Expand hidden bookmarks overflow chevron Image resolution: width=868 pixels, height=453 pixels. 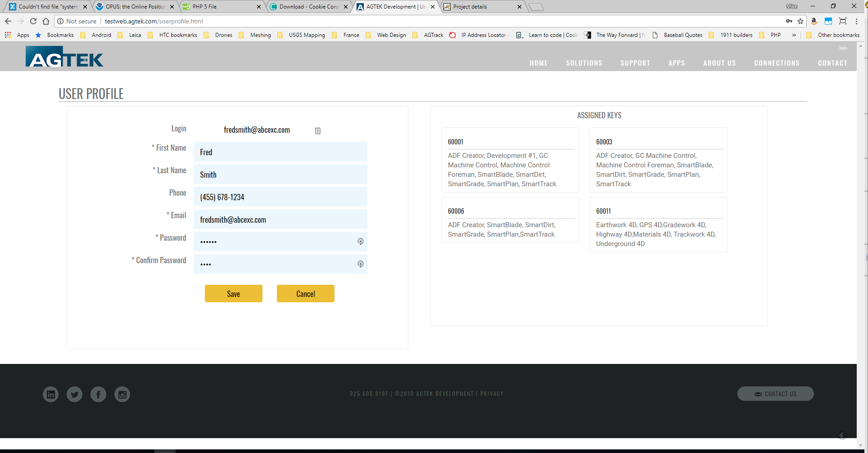pyautogui.click(x=794, y=35)
